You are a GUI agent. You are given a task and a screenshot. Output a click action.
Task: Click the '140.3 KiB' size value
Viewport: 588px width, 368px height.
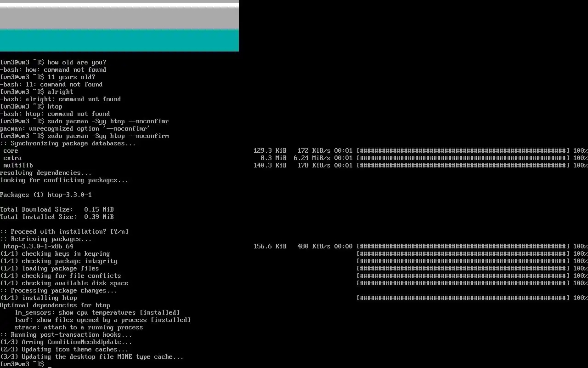click(270, 166)
